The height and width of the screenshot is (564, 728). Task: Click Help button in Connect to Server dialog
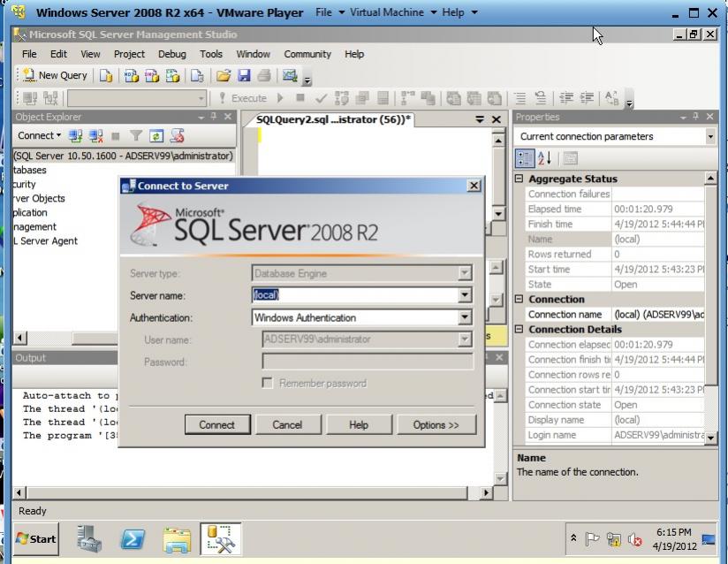(359, 424)
